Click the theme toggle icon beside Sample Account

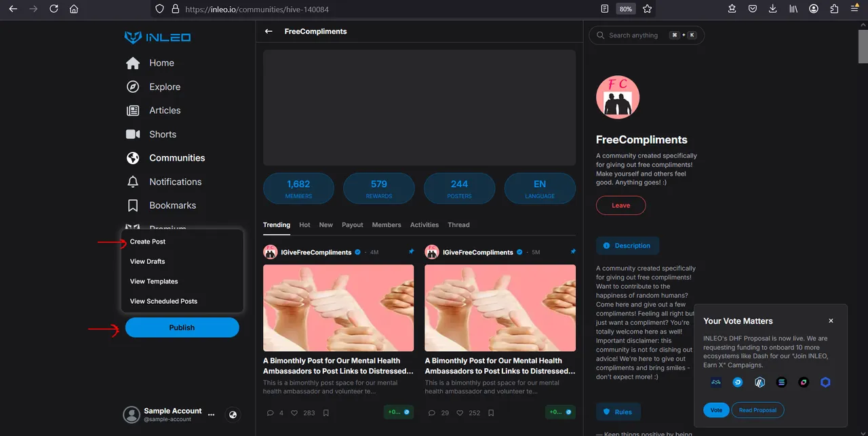tap(233, 414)
